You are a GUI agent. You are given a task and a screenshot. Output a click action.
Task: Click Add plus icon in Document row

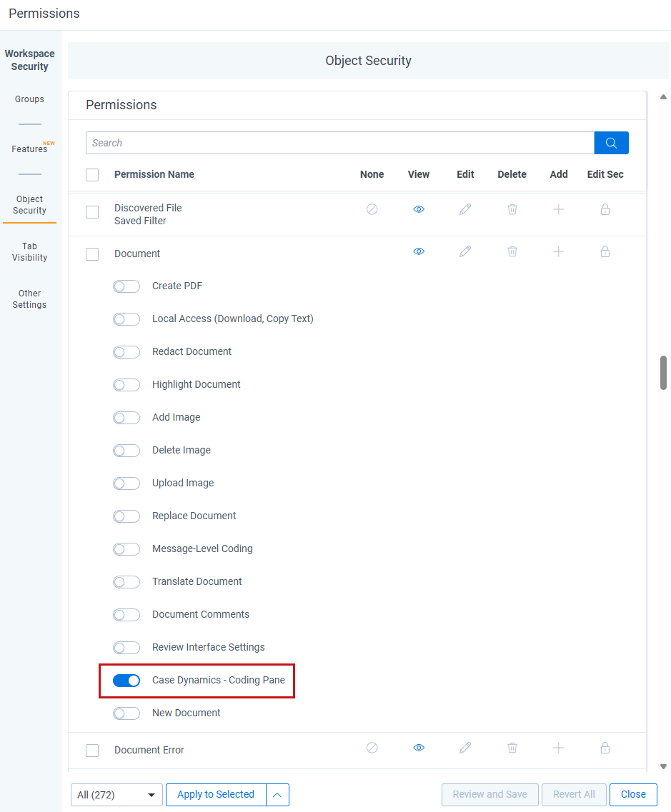click(x=559, y=251)
